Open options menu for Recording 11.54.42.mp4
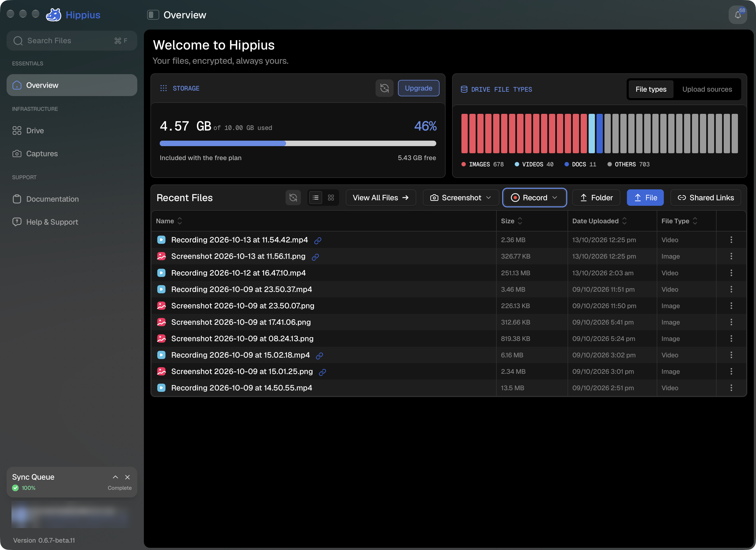 pos(731,240)
